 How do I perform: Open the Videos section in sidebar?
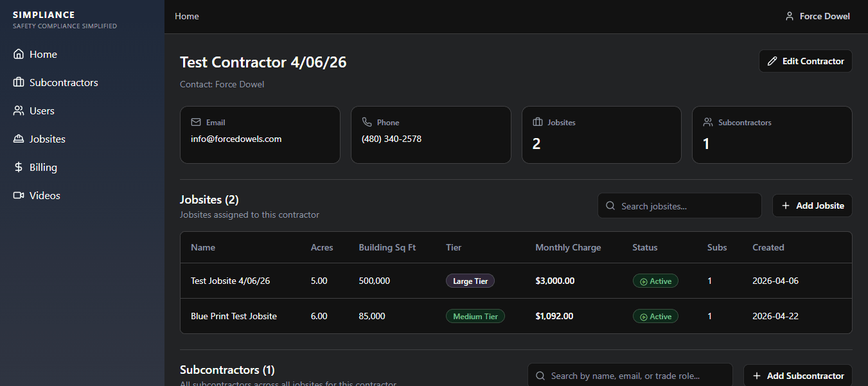pyautogui.click(x=82, y=196)
